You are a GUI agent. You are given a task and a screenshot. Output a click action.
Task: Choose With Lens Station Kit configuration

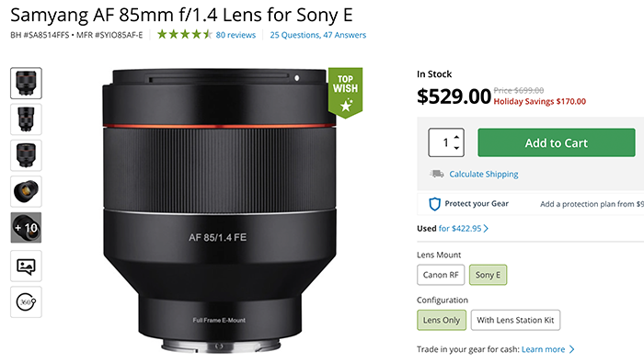pos(515,320)
